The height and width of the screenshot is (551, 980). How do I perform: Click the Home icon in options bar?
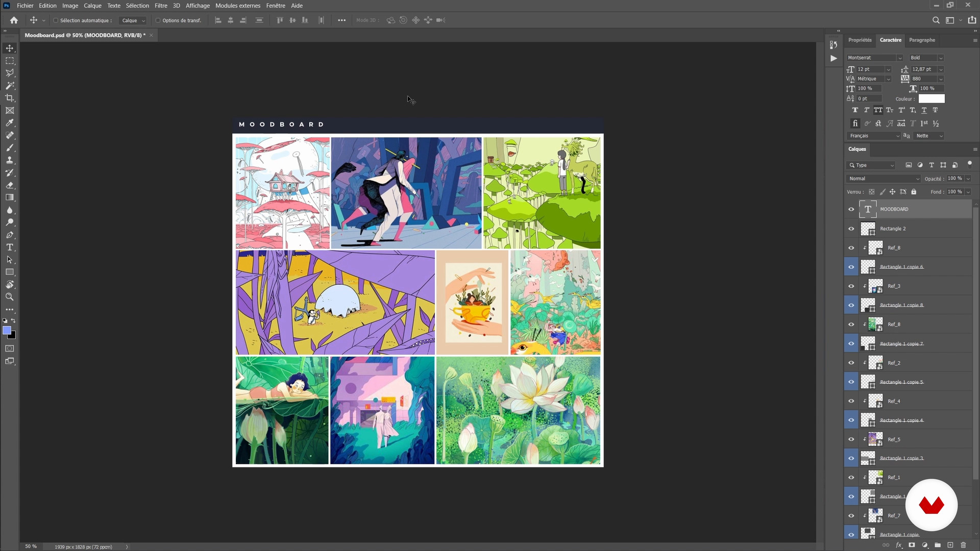[x=14, y=20]
